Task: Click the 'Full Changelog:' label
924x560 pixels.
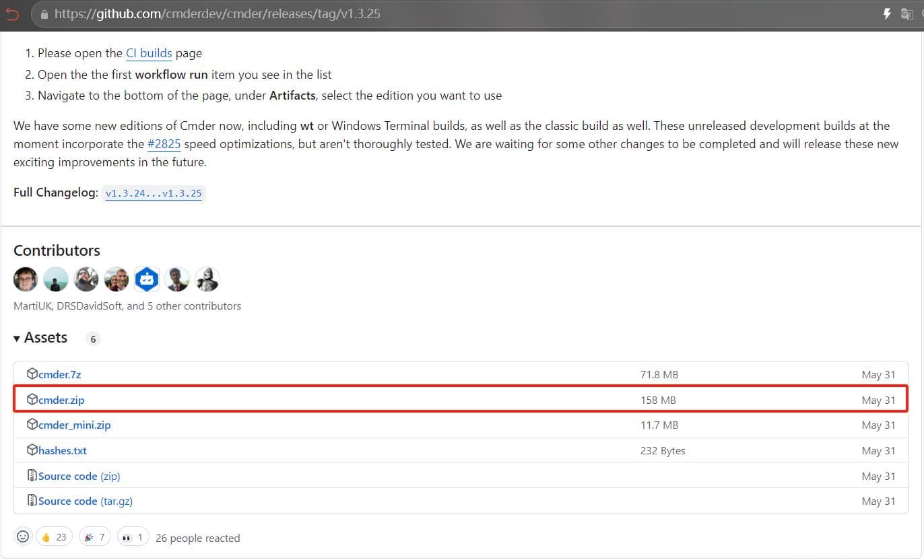Action: click(x=56, y=193)
